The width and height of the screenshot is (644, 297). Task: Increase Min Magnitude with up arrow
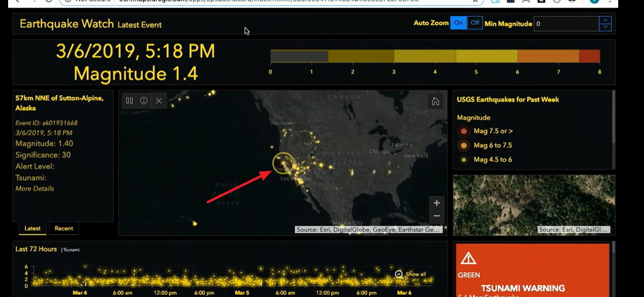point(605,20)
